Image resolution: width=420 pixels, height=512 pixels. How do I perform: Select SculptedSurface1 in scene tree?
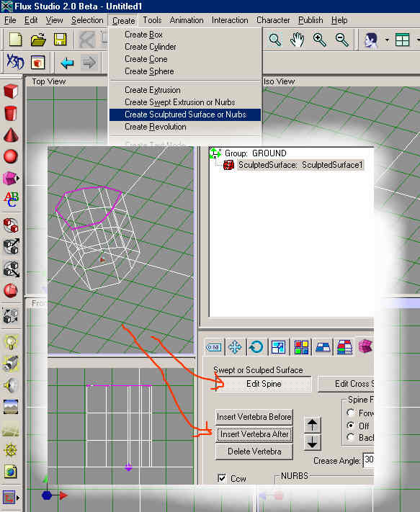point(300,165)
